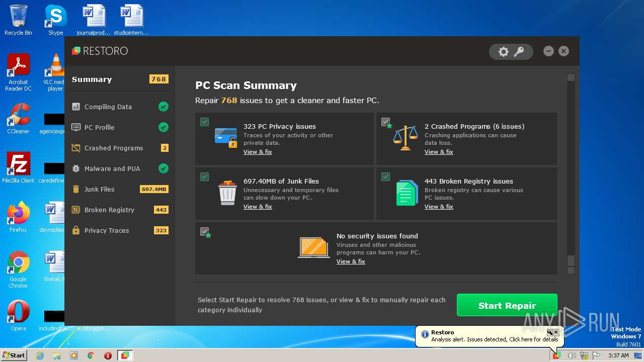This screenshot has width=644, height=362.
Task: Close the Restoro alert balloon
Action: click(556, 332)
